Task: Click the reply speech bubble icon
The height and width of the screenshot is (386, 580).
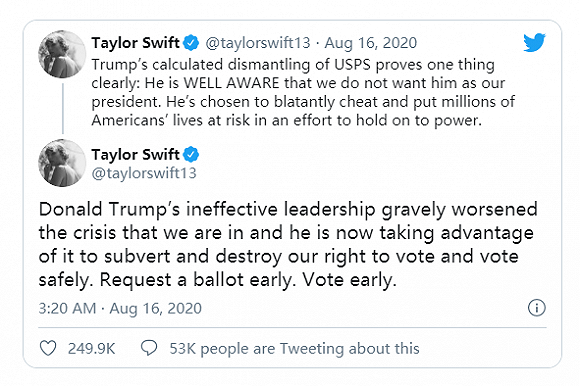Action: pyautogui.click(x=149, y=348)
